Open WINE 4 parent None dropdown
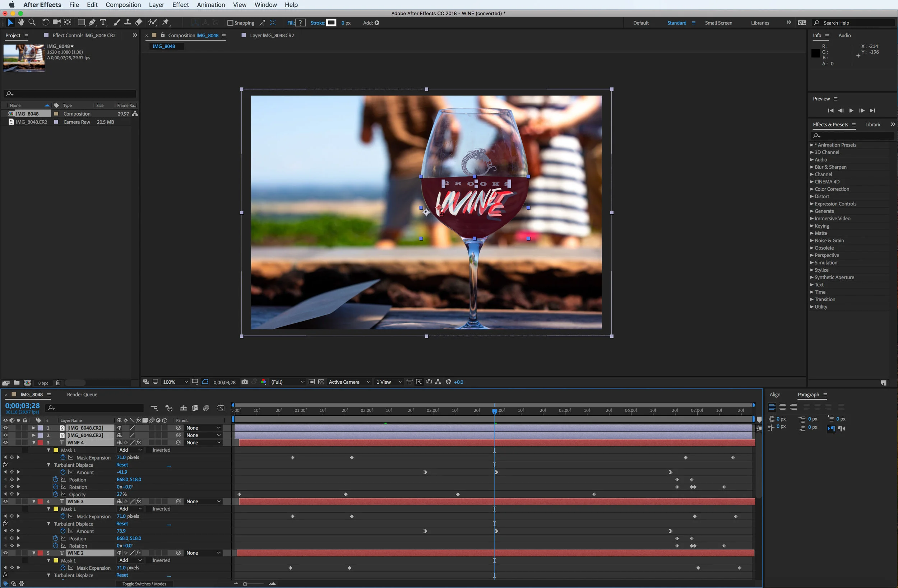Viewport: 898px width, 588px height. [x=203, y=443]
